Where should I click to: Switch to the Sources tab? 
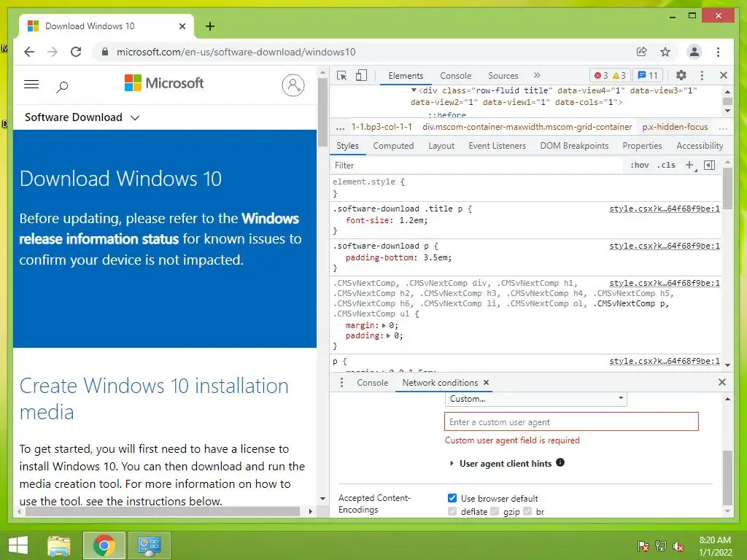503,76
